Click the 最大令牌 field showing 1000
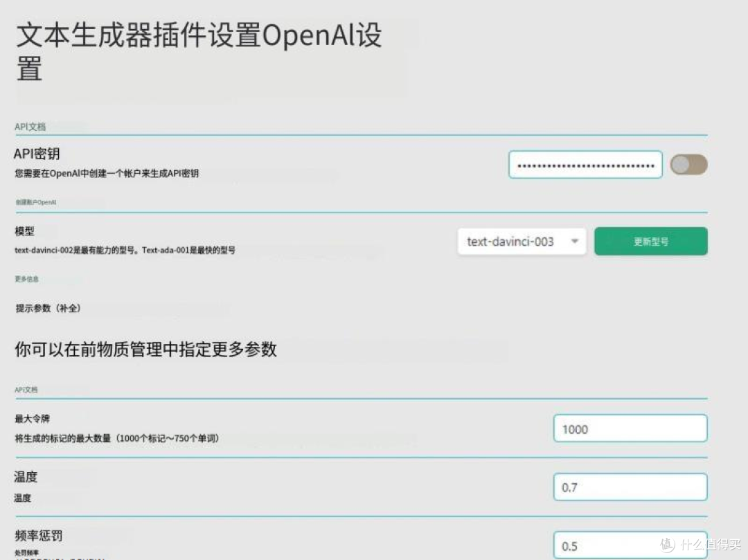Image resolution: width=748 pixels, height=560 pixels. click(x=630, y=428)
